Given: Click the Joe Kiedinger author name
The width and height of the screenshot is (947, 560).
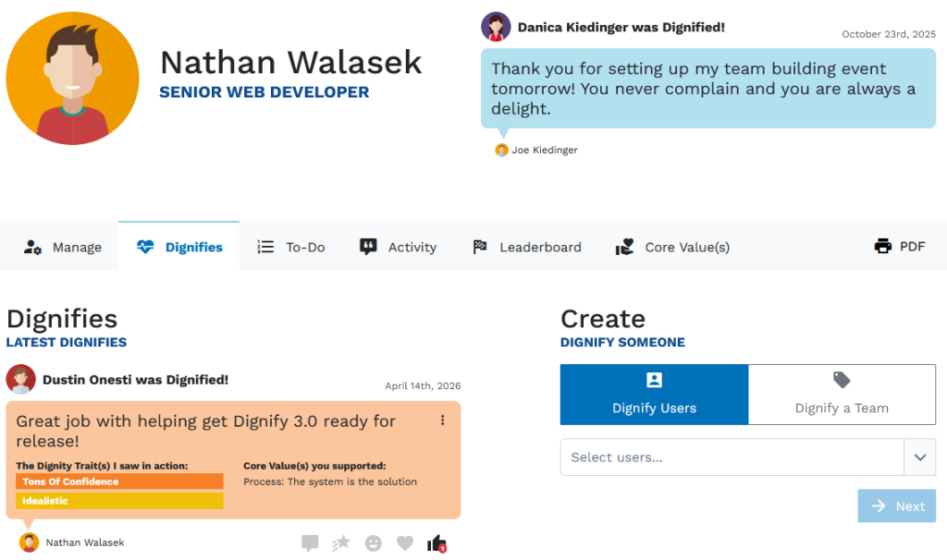Looking at the screenshot, I should coord(544,150).
